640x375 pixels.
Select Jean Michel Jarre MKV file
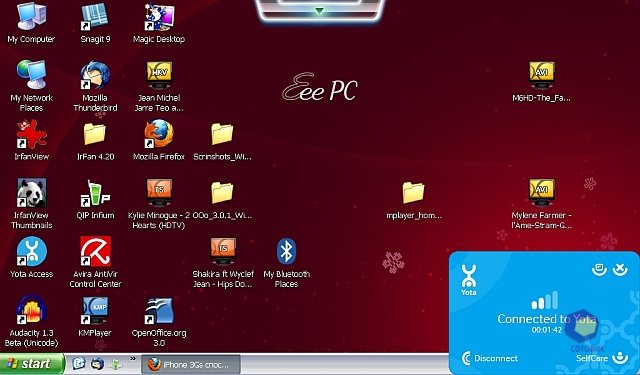coord(159,86)
